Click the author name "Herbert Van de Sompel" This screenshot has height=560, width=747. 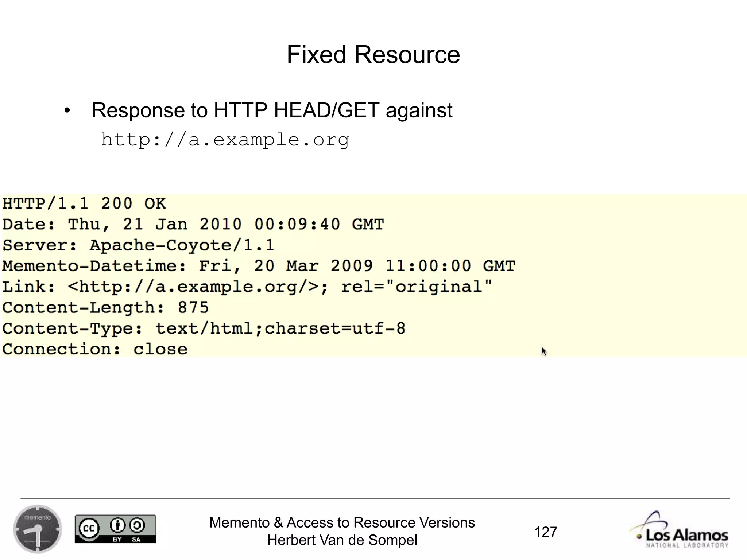tap(342, 540)
